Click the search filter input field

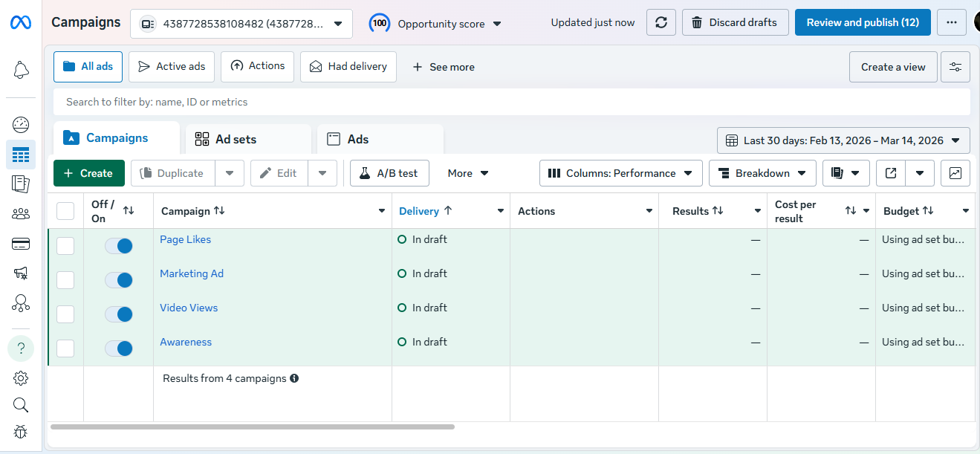[511, 102]
